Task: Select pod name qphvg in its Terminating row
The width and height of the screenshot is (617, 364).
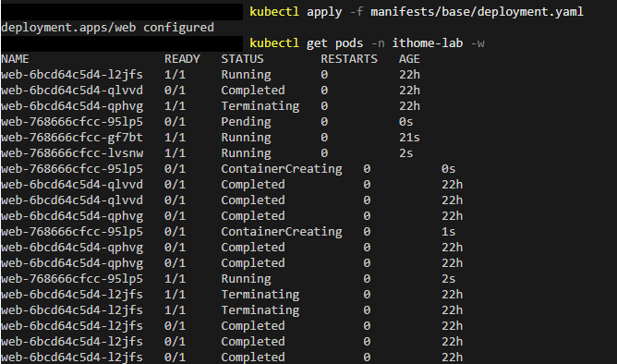Action: tap(72, 106)
